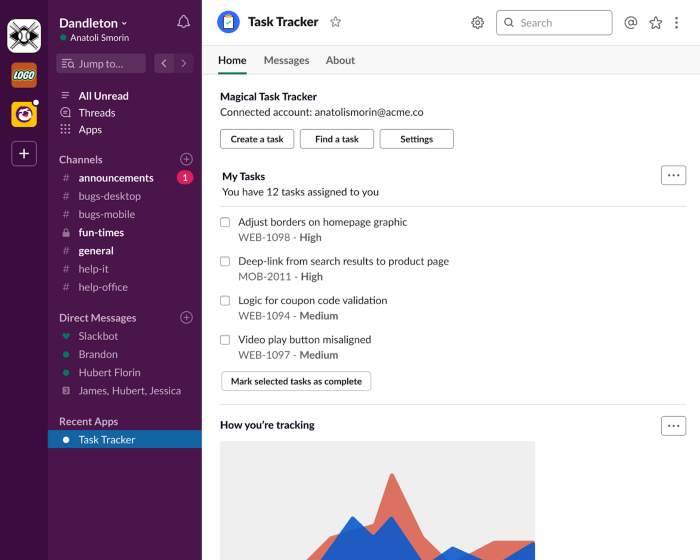Open direct message with Brandon
Image resolution: width=700 pixels, height=560 pixels.
98,354
